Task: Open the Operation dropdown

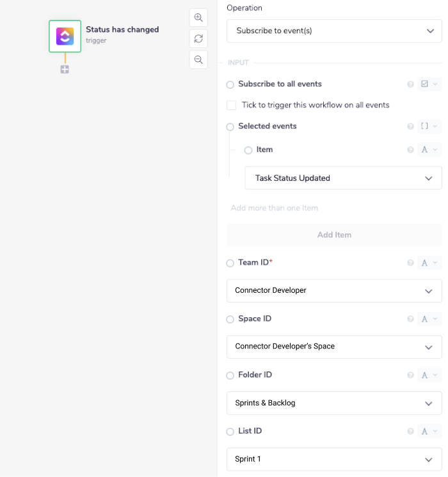Action: click(x=334, y=31)
